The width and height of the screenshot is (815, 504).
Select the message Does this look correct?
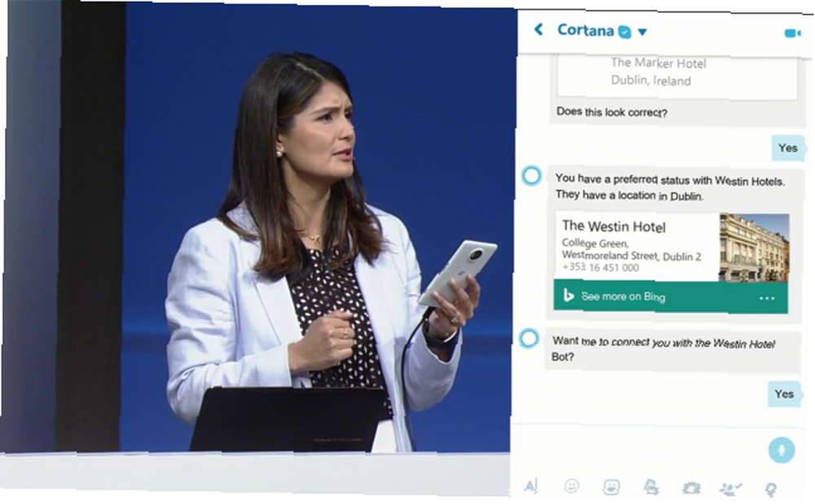click(612, 112)
